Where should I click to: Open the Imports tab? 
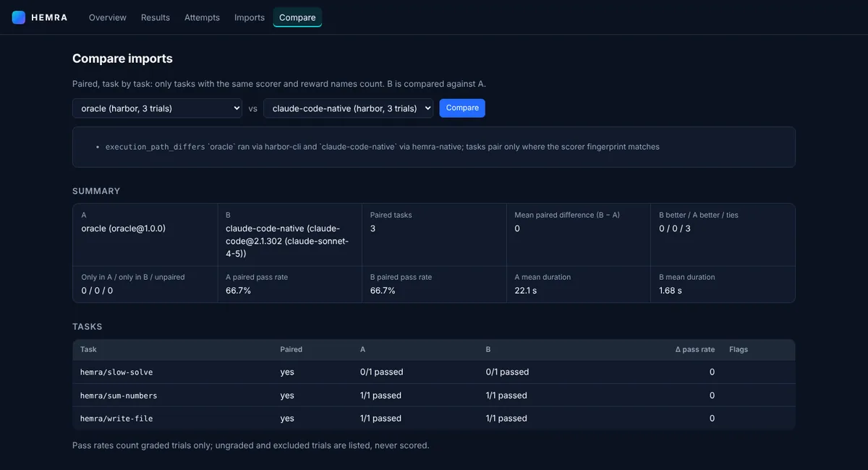click(x=250, y=17)
